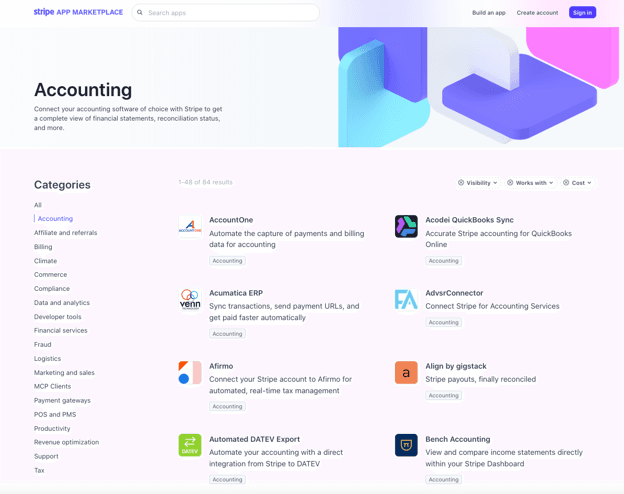624x494 pixels.
Task: Open the AdvsrConnector FA icon
Action: 406,299
